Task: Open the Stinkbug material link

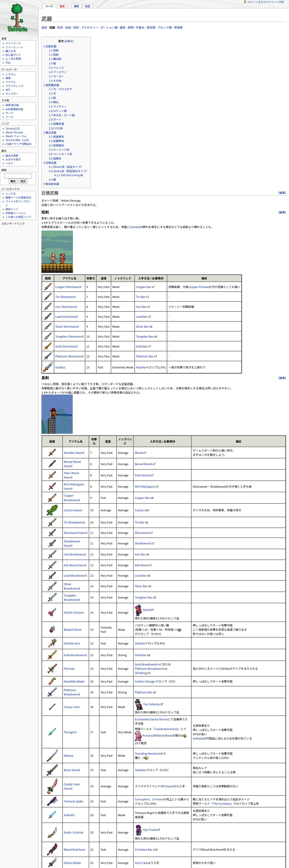Action: (x=141, y=673)
